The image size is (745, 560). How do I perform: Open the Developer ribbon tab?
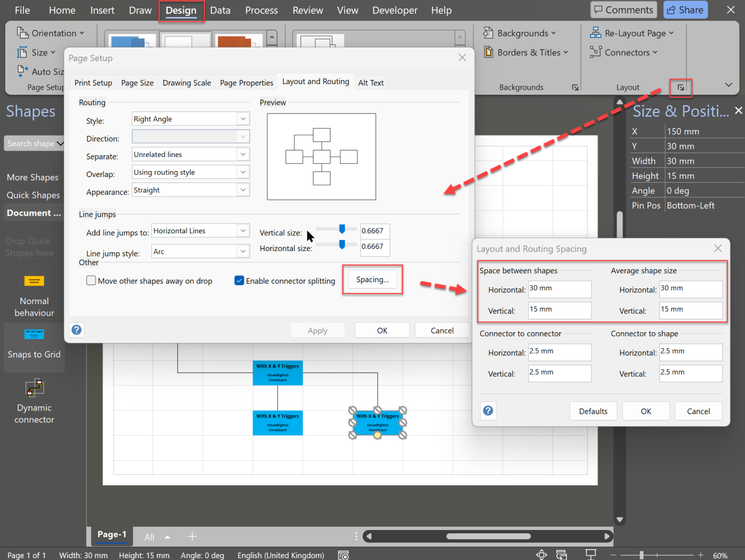(394, 10)
